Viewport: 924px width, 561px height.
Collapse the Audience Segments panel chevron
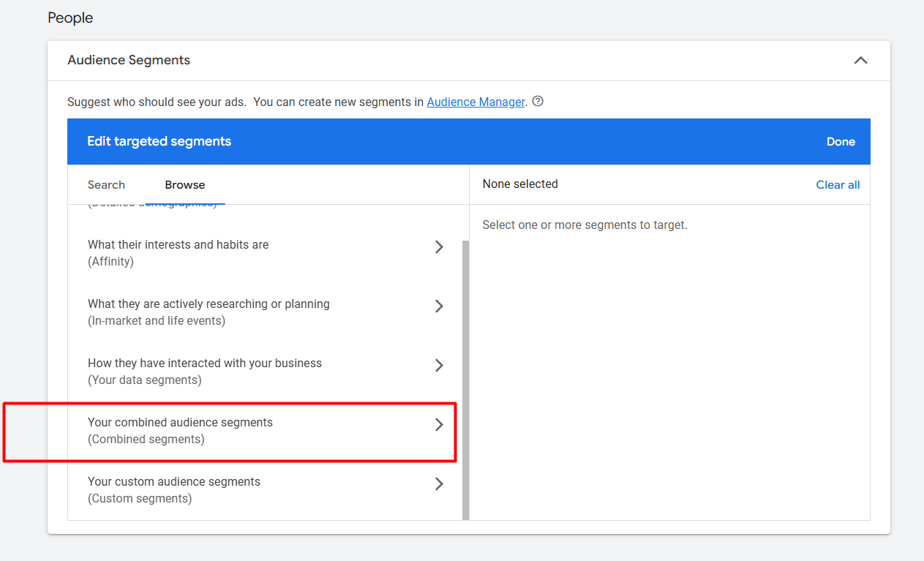[x=860, y=61]
